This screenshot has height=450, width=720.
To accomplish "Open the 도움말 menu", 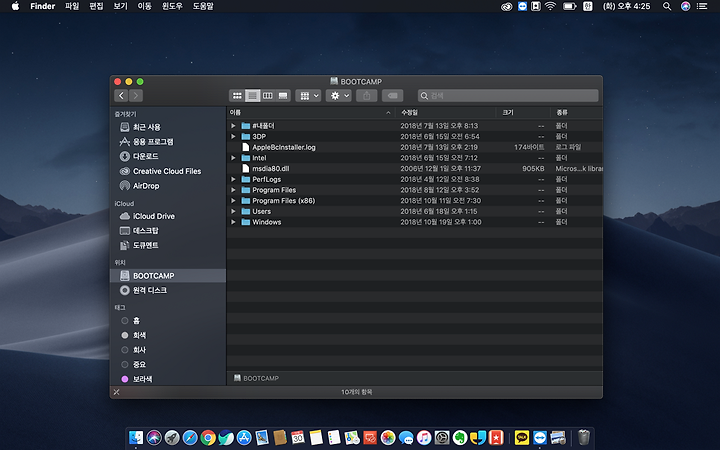I will click(x=203, y=6).
